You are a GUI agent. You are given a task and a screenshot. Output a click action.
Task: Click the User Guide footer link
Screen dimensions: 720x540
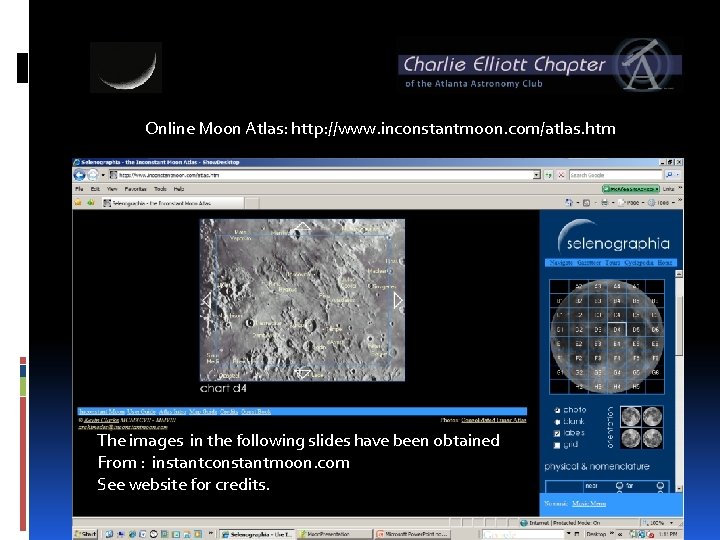click(141, 411)
